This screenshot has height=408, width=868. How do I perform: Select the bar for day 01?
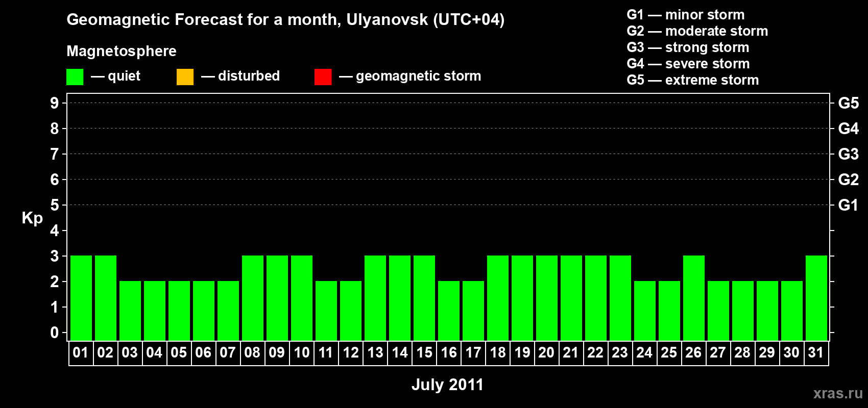coord(81,298)
